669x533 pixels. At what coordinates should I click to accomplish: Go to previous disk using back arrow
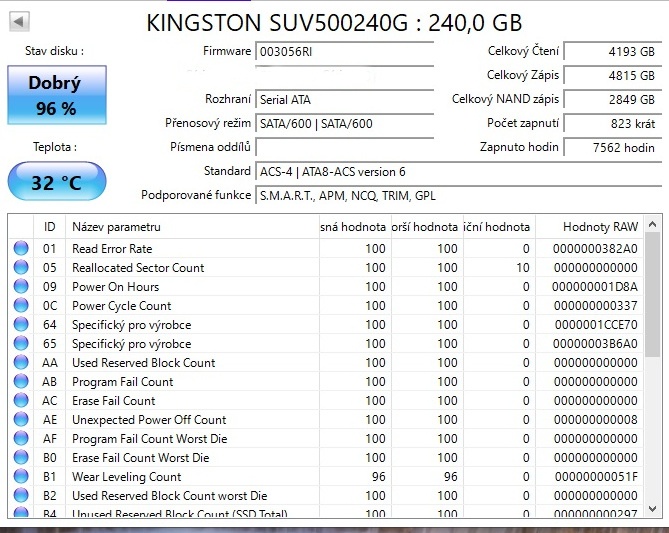19,21
